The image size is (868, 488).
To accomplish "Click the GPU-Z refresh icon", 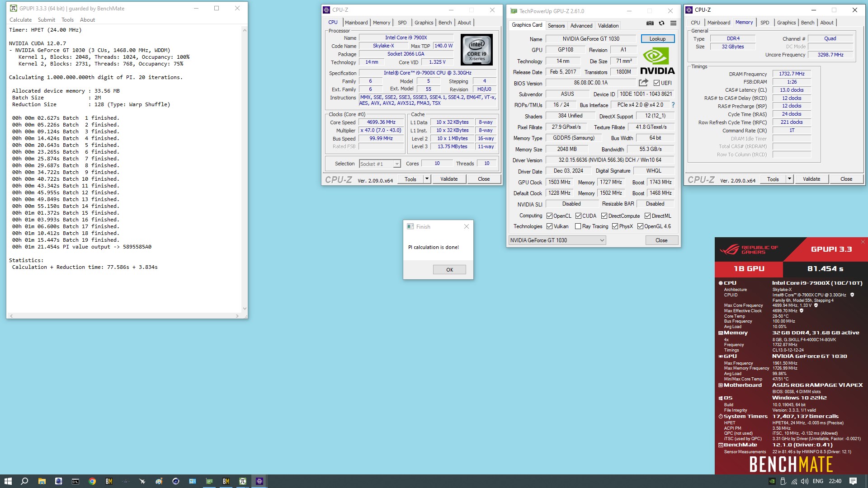I will coord(661,23).
